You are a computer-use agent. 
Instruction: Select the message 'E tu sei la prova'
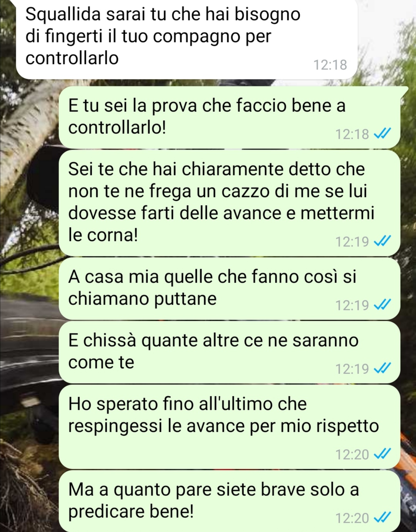point(230,117)
